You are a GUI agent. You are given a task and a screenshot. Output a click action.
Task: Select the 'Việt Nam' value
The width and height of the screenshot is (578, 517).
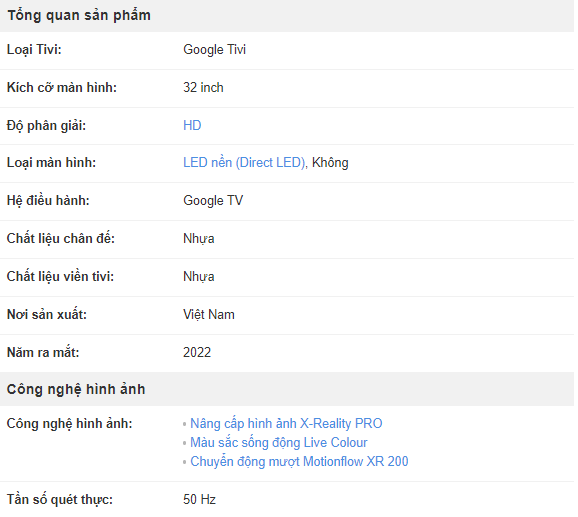coord(209,314)
